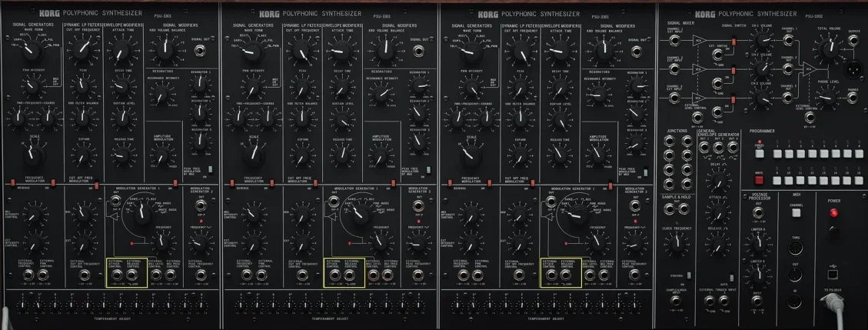Viewport: 868px width, 330px height.
Task: Toggle the channel 2 Signal Switch
Action: tap(733, 70)
